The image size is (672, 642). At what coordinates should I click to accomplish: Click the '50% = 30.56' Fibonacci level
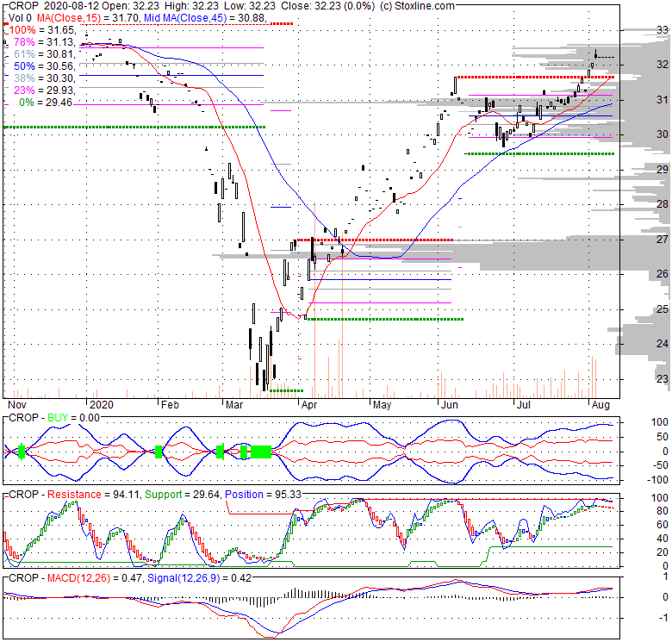point(45,66)
